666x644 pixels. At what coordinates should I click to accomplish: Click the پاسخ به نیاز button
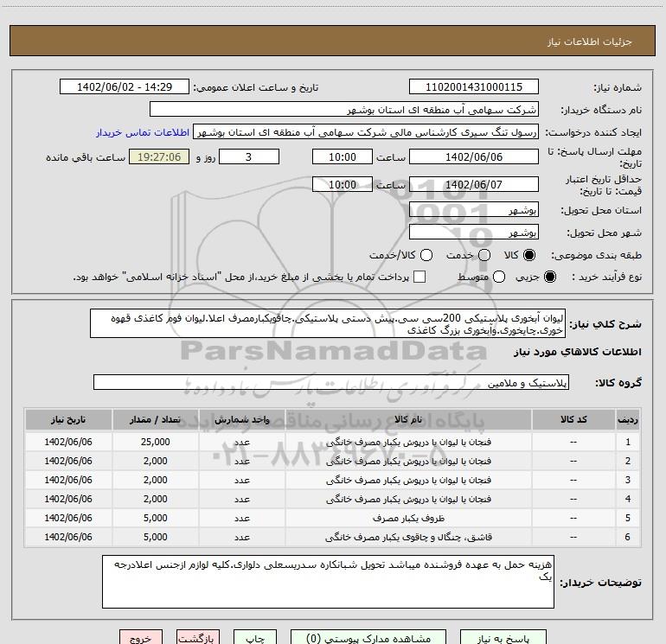coord(503,637)
